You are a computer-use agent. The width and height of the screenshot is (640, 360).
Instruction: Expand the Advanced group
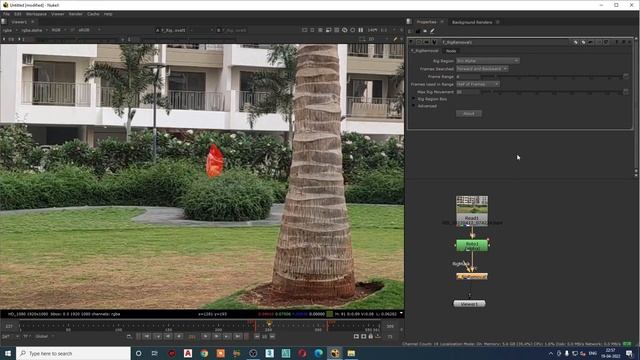413,106
